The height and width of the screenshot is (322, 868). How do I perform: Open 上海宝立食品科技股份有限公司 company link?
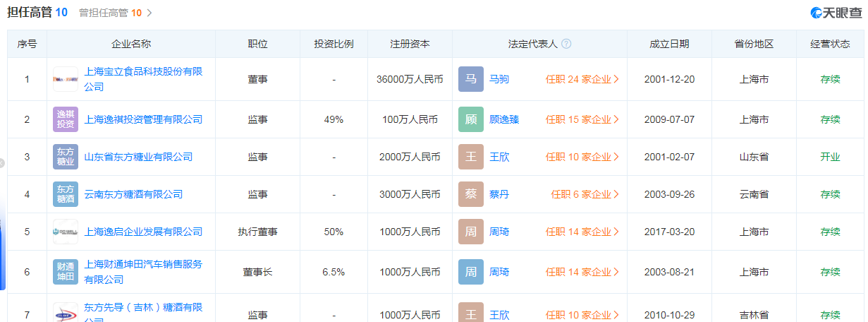coord(143,79)
